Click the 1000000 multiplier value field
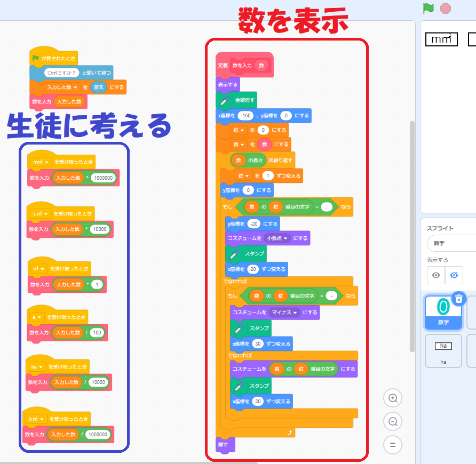476x464 pixels. coord(103,178)
